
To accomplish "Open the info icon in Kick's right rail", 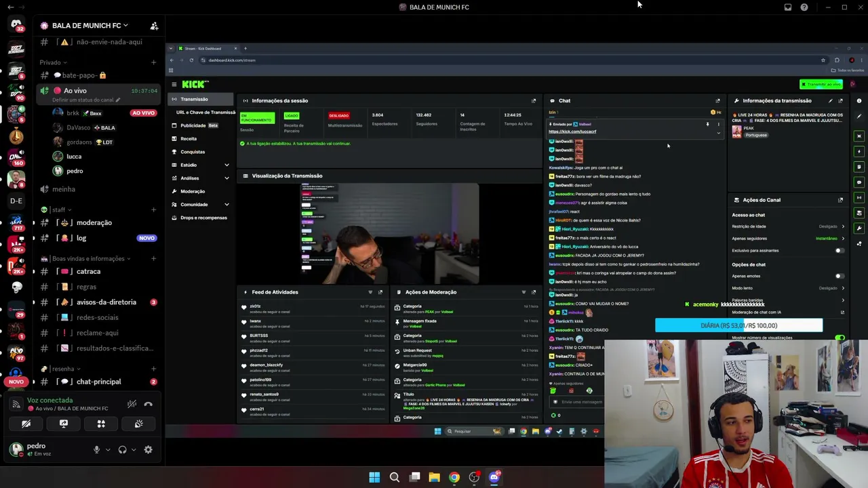I will (x=859, y=101).
